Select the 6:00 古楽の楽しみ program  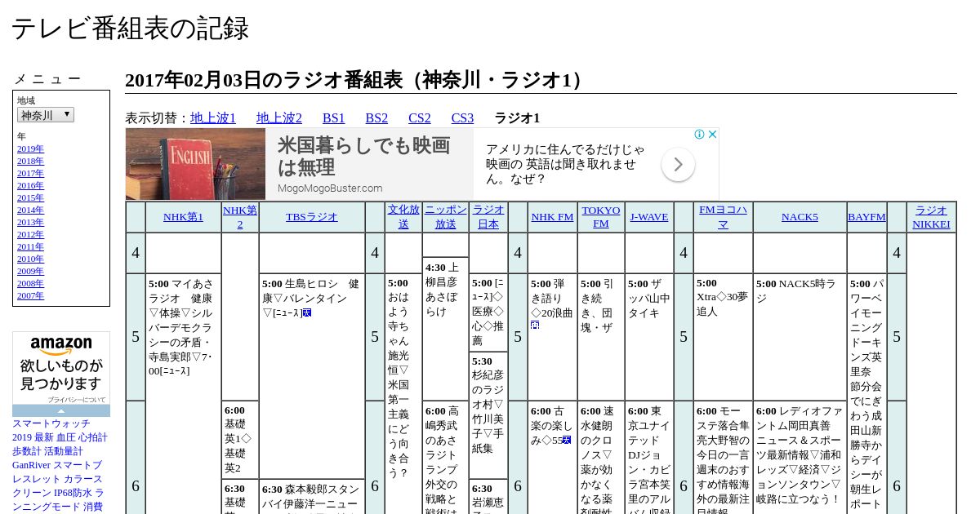(x=553, y=426)
